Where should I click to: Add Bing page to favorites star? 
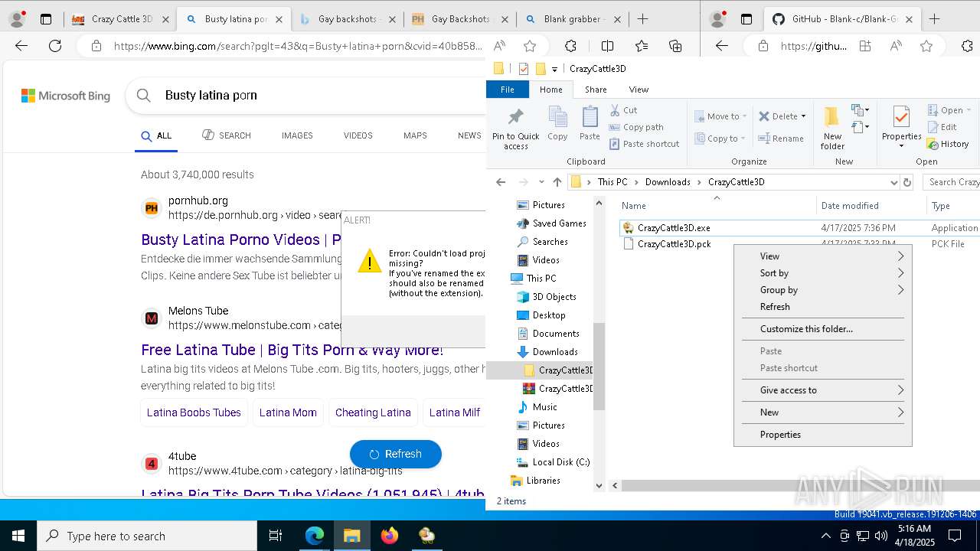click(x=530, y=46)
